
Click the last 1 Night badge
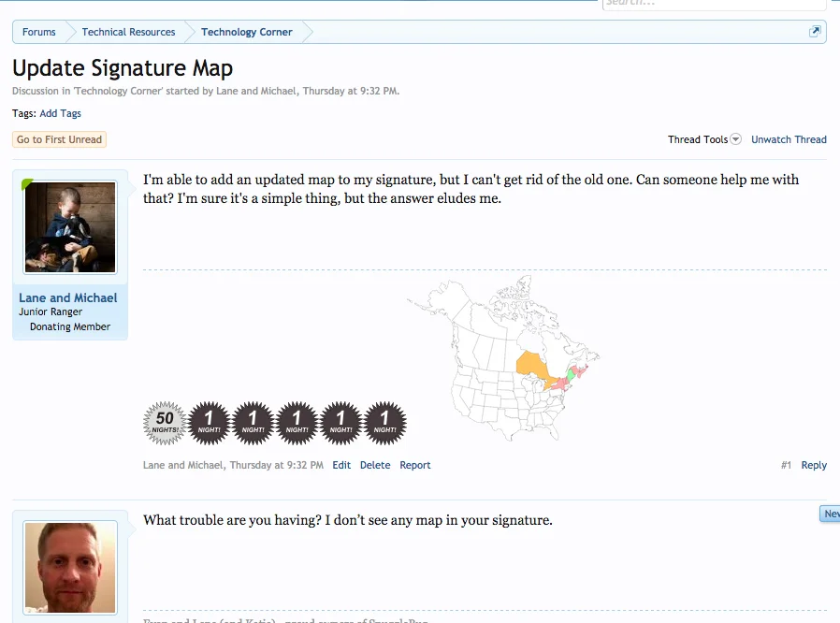pyautogui.click(x=384, y=423)
